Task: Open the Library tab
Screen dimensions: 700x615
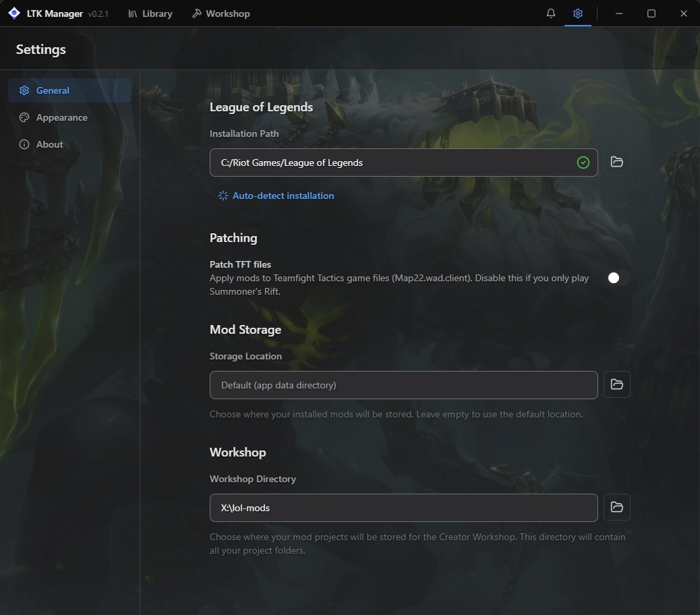Action: click(x=150, y=13)
